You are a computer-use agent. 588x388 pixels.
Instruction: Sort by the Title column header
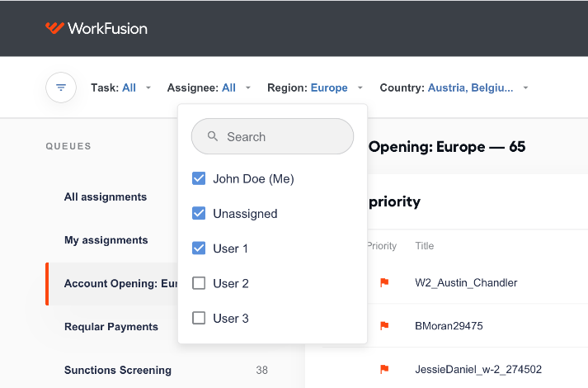coord(425,246)
